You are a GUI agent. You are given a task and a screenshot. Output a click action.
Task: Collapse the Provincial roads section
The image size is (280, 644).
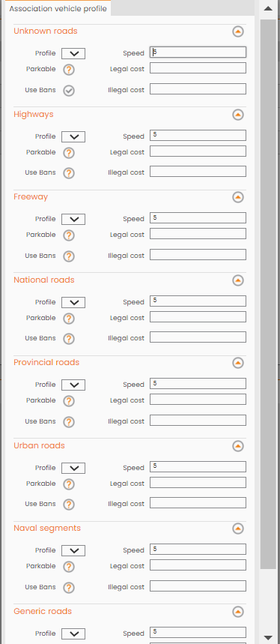[x=238, y=363]
